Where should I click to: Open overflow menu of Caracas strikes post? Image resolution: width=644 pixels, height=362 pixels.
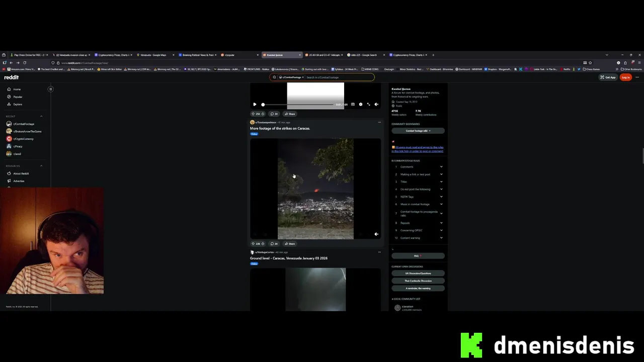coord(379,122)
